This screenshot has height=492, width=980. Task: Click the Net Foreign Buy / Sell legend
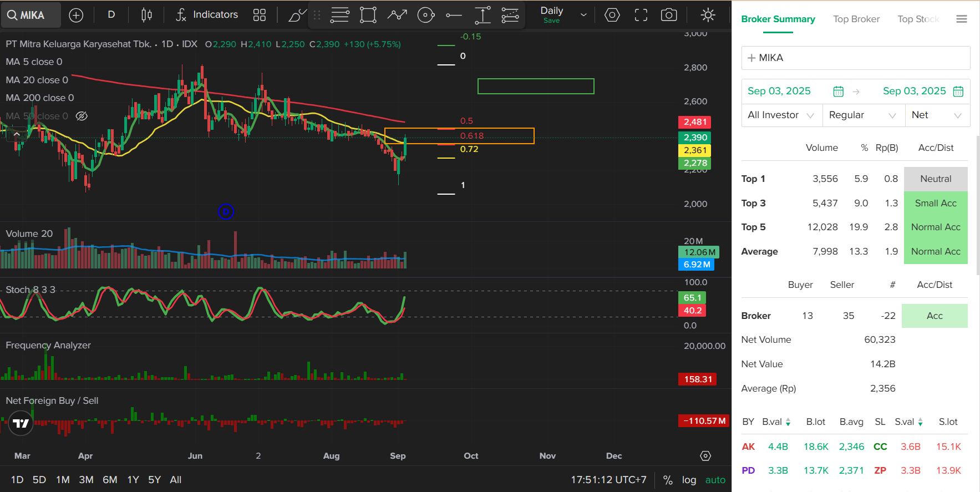[x=52, y=400]
